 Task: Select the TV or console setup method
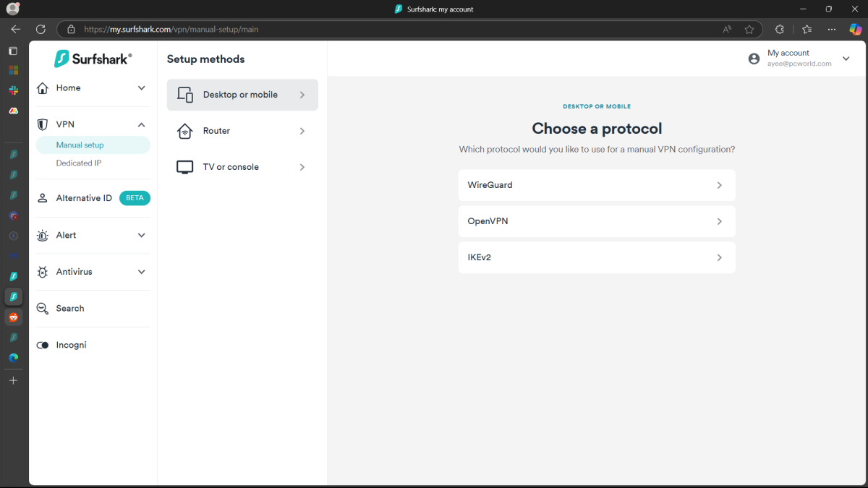[x=242, y=167]
